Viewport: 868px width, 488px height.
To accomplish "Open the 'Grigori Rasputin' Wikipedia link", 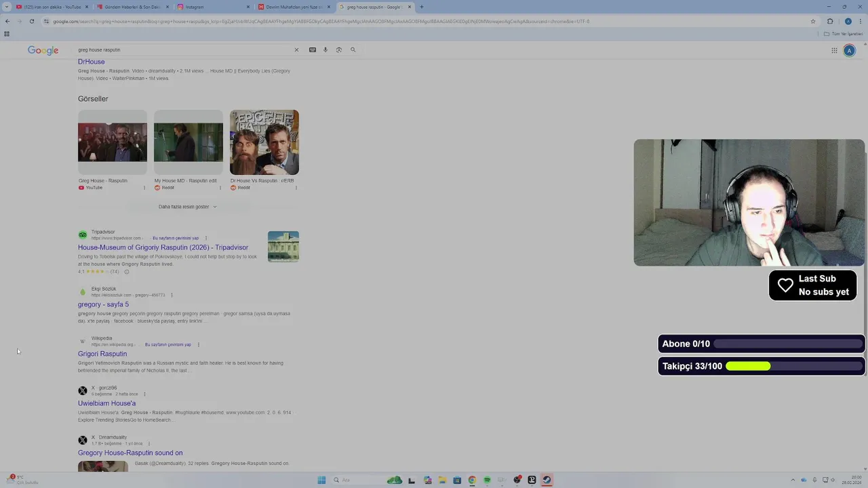I will [102, 354].
